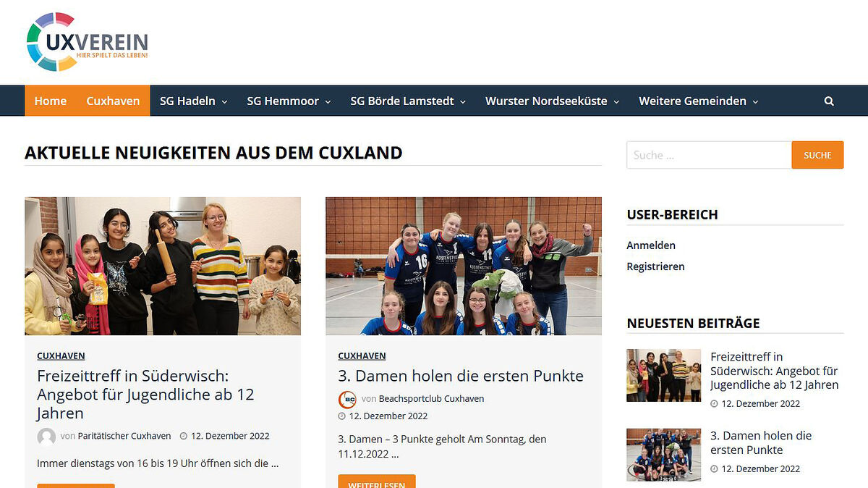Image resolution: width=868 pixels, height=488 pixels.
Task: Click Anmelden link in User-Bereich
Action: tap(651, 245)
